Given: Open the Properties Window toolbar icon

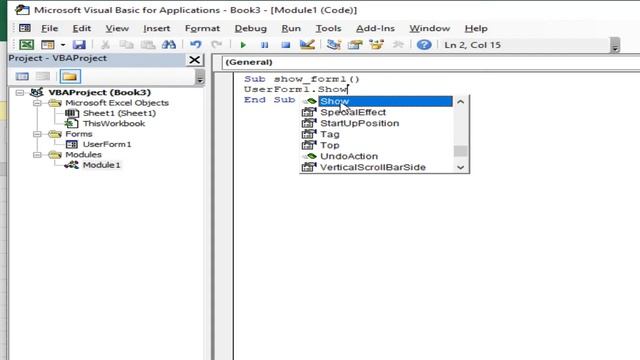Looking at the screenshot, I should tap(355, 44).
